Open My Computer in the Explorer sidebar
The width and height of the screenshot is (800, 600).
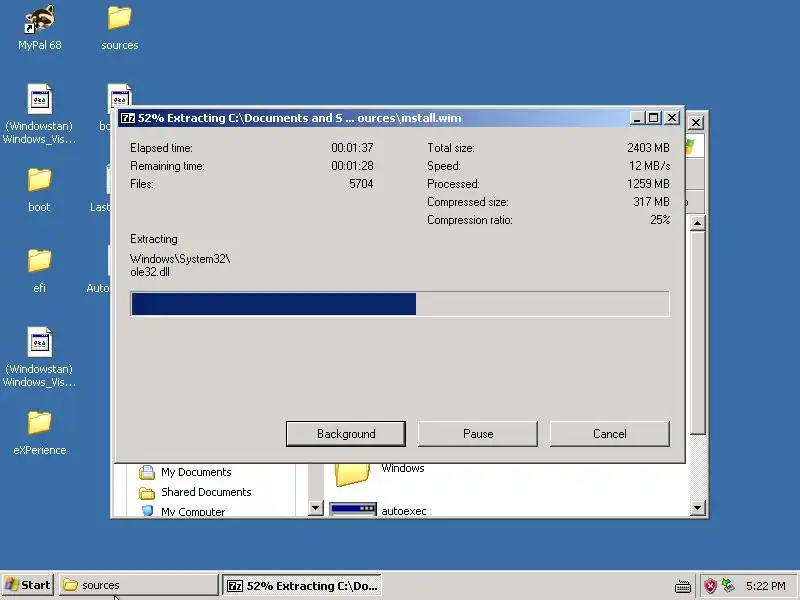pos(183,511)
